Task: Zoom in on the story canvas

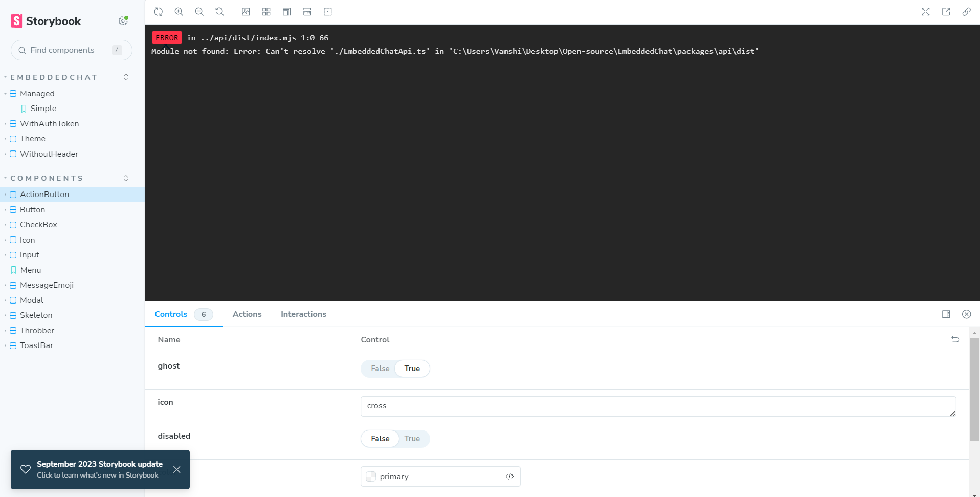Action: [179, 12]
